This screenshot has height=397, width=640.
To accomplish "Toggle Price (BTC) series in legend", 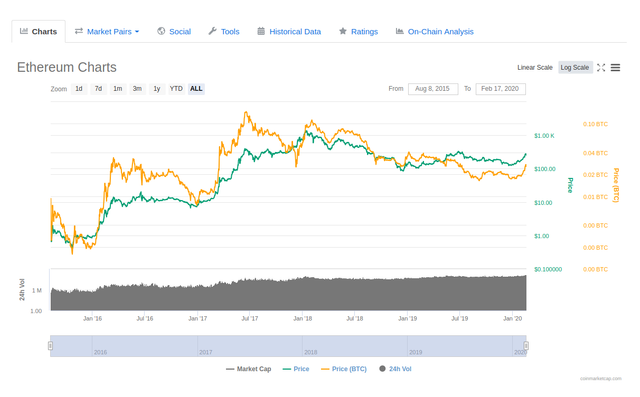I will point(344,369).
